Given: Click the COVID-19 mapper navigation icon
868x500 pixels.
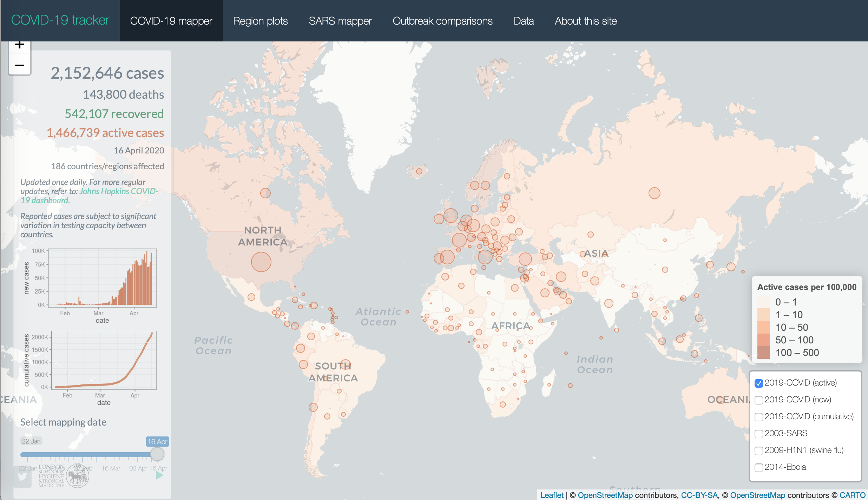Looking at the screenshot, I should pos(171,20).
